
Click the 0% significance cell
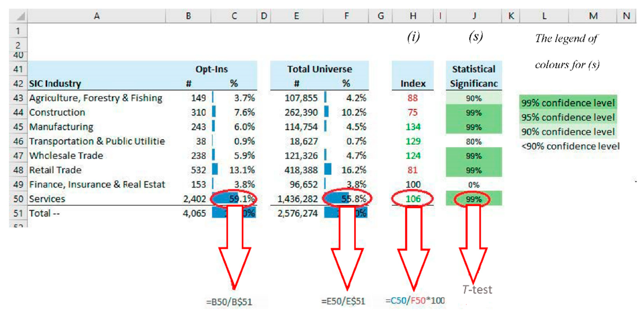coord(474,185)
